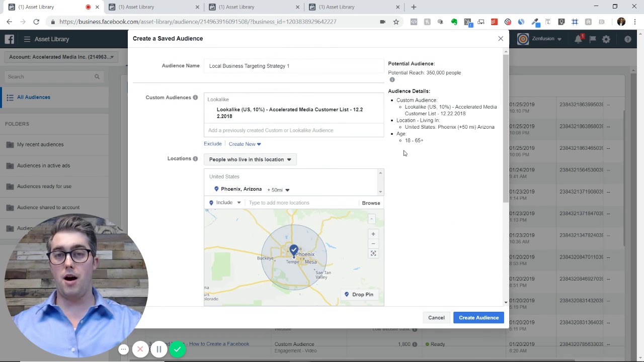The image size is (644, 362).
Task: Click the flag icon in top bar
Action: (593, 39)
